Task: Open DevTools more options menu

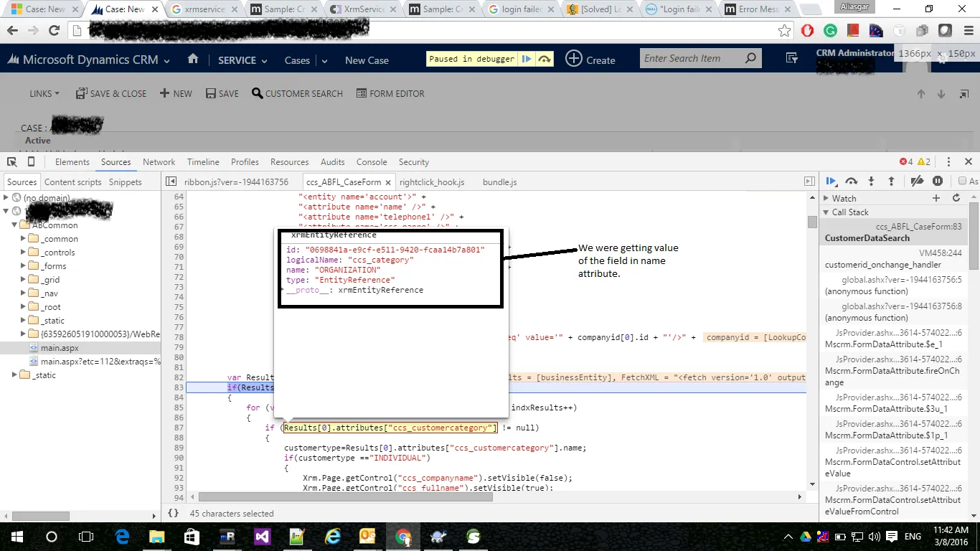Action: (x=948, y=162)
